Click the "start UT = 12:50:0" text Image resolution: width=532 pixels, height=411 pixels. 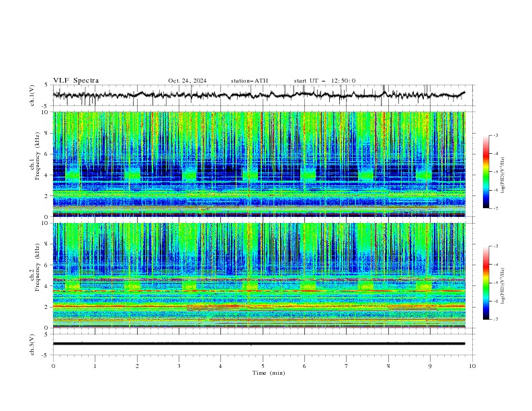coord(324,81)
